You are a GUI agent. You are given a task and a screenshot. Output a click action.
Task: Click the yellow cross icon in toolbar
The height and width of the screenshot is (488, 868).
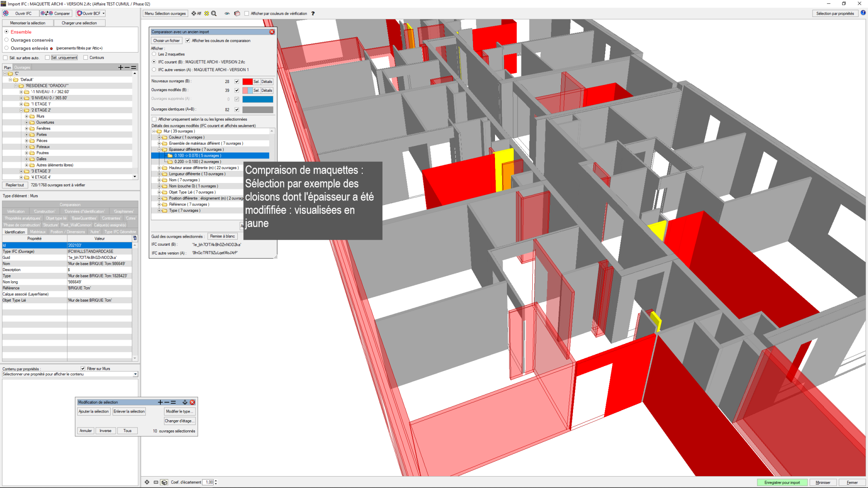coord(207,14)
